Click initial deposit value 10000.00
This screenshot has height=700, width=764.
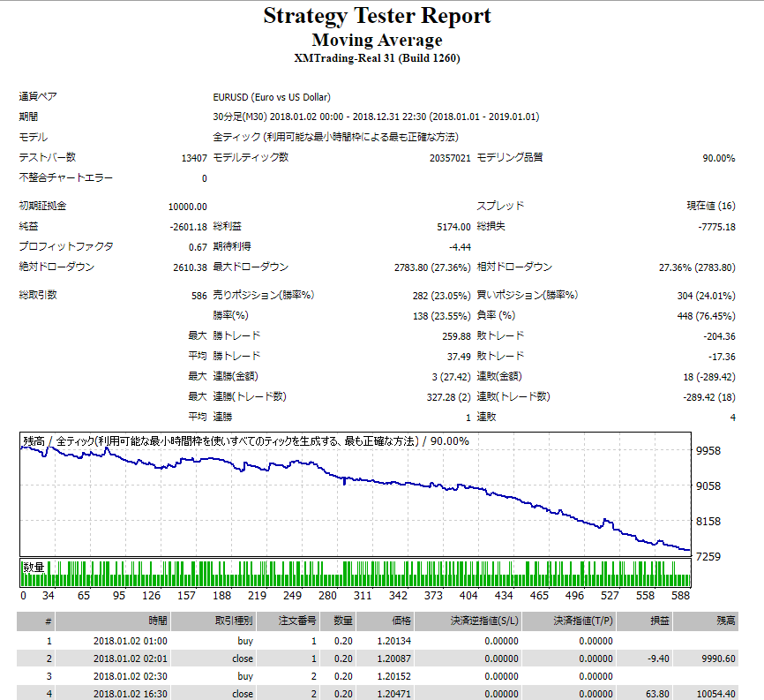188,207
